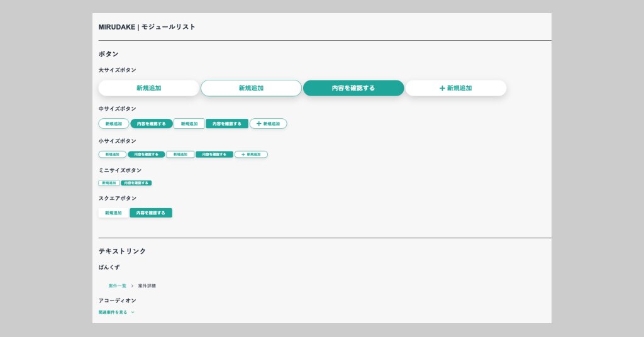
Task: Click the 小サイズボタン subheading
Action: (117, 141)
